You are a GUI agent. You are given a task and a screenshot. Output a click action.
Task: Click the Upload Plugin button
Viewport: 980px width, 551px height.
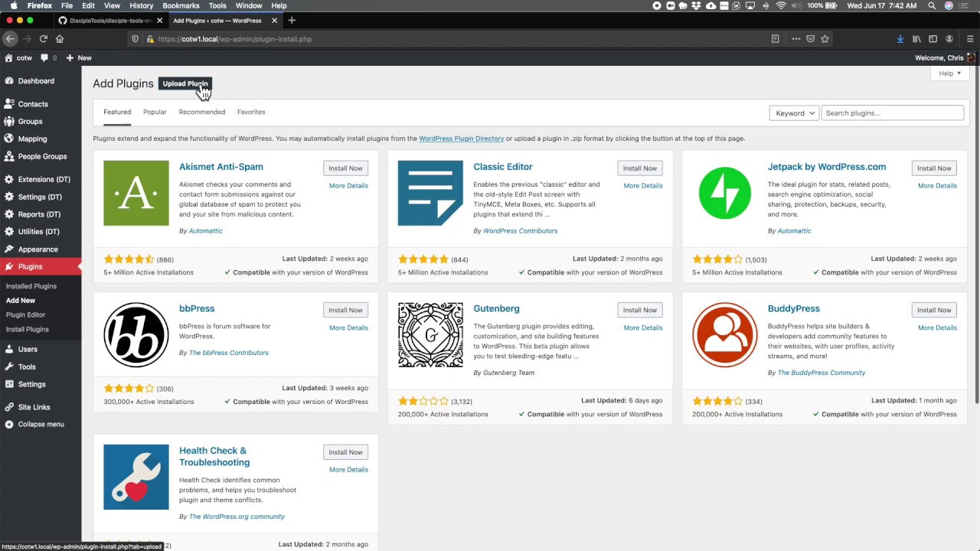(x=185, y=83)
